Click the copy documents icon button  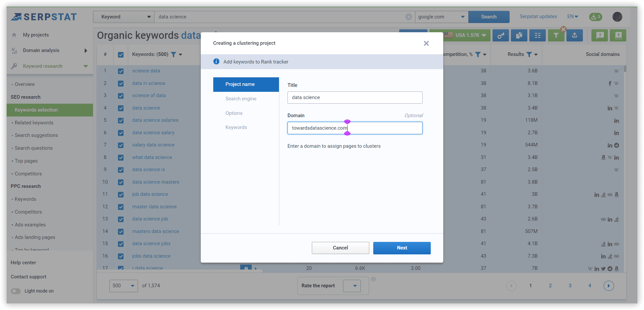(519, 36)
